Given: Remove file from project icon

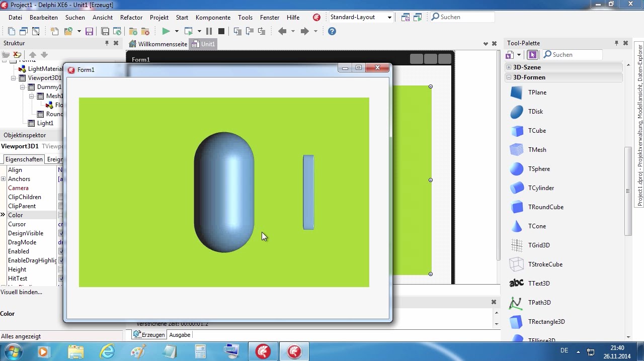Looking at the screenshot, I should [145, 31].
